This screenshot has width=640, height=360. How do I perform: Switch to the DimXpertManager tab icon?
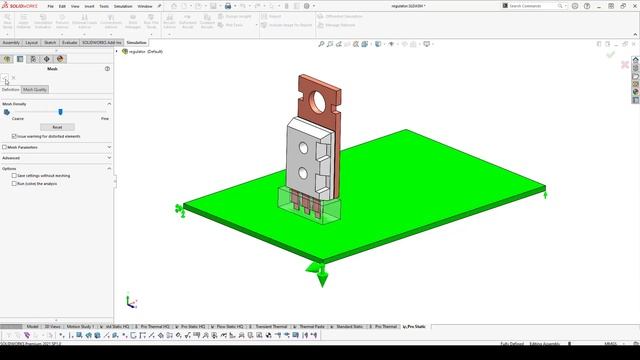[47, 59]
